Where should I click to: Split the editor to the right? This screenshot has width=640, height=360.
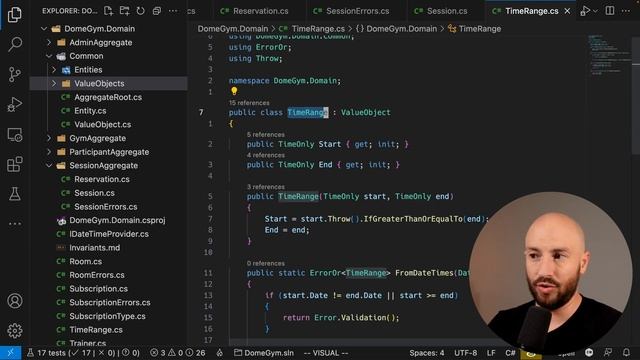point(610,11)
